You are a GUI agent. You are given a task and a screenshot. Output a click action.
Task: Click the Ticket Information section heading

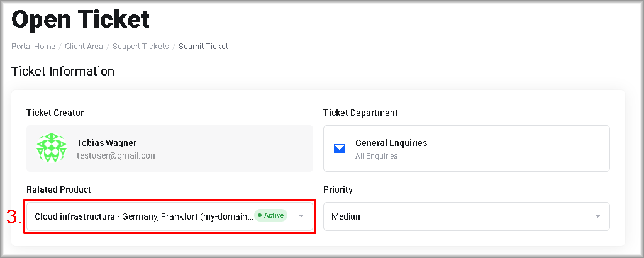pyautogui.click(x=63, y=71)
